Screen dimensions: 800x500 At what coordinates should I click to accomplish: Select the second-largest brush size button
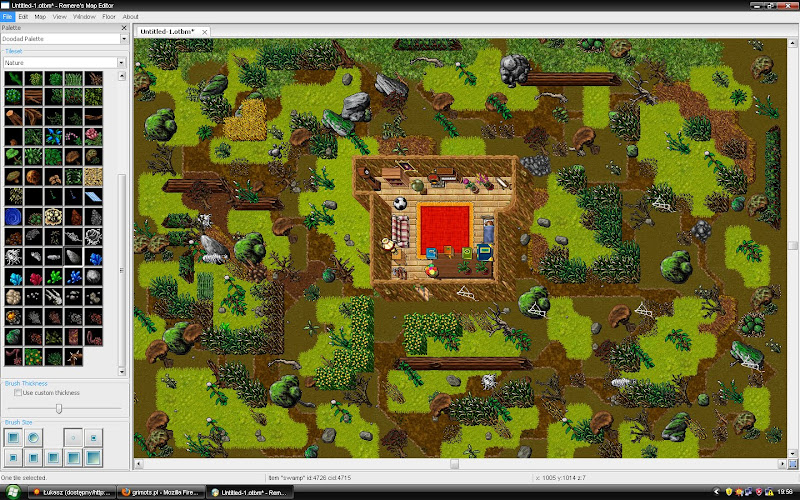click(x=73, y=457)
